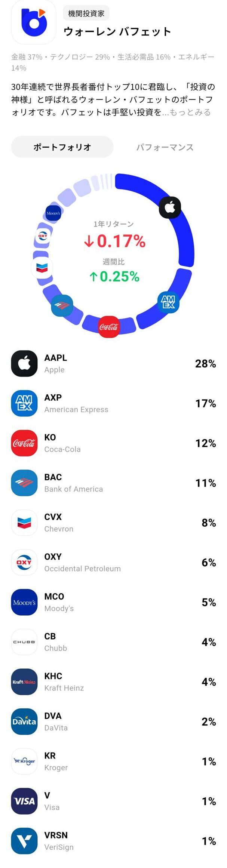Tap the app logo beside ウォーレン バフェット
Image resolution: width=227 pixels, height=868 pixels.
pos(34,22)
